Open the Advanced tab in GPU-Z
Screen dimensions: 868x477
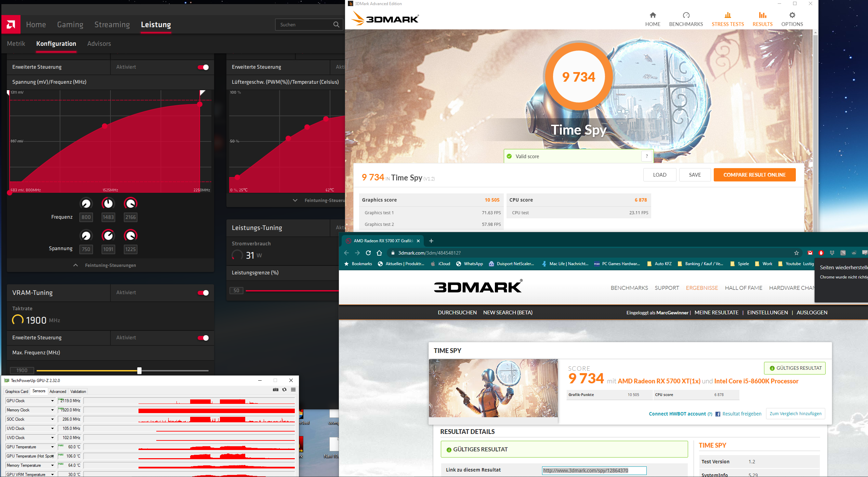(58, 392)
